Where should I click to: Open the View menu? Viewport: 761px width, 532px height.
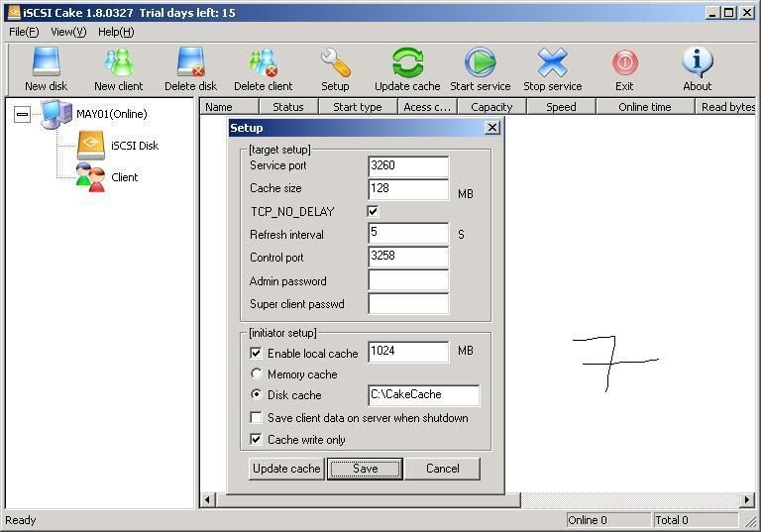pos(68,32)
